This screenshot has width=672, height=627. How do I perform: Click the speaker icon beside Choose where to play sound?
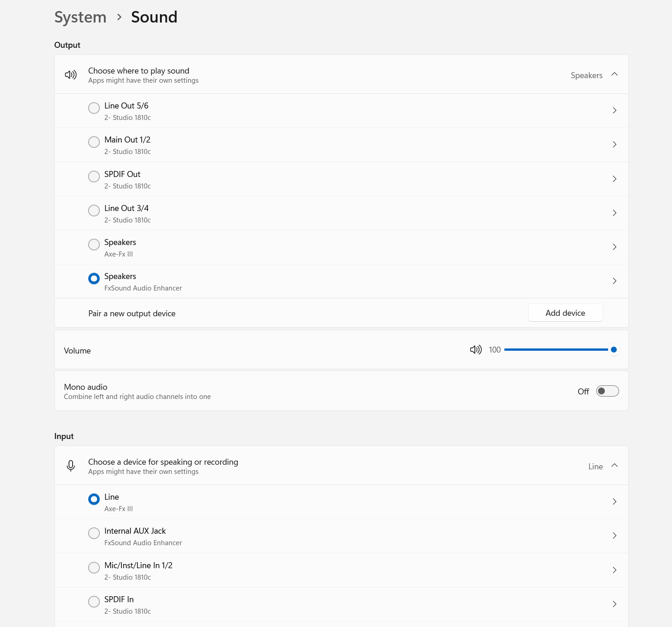71,75
